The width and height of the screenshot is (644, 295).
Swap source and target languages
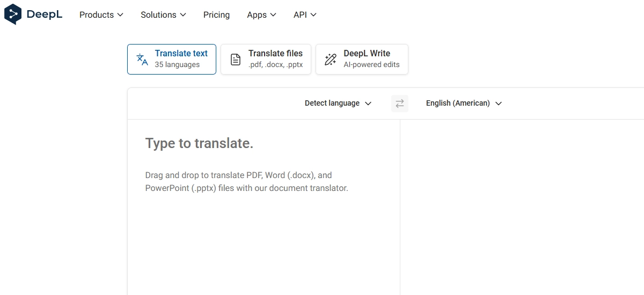pos(400,104)
